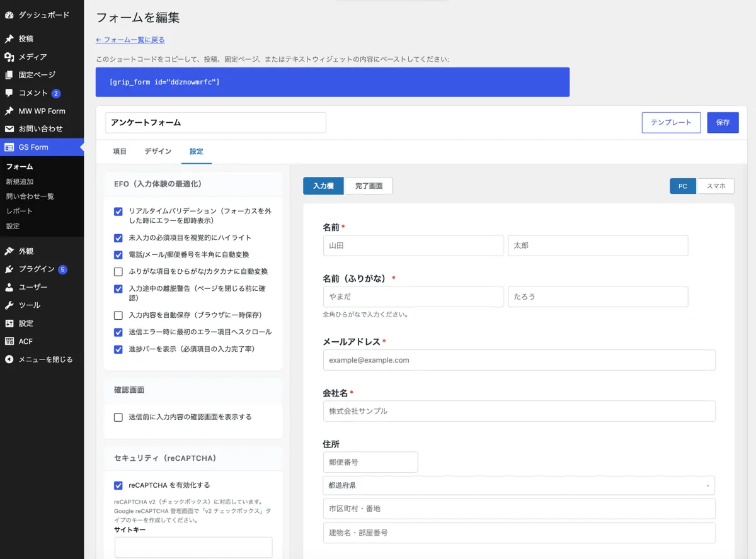Click the pin icon beside MW WP Form

pos(9,111)
